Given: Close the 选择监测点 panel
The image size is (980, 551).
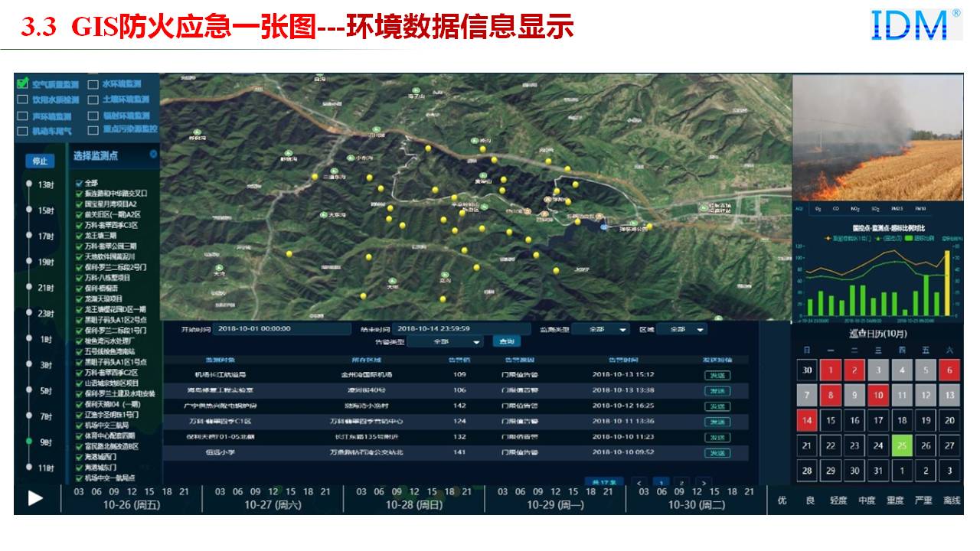Looking at the screenshot, I should point(153,155).
